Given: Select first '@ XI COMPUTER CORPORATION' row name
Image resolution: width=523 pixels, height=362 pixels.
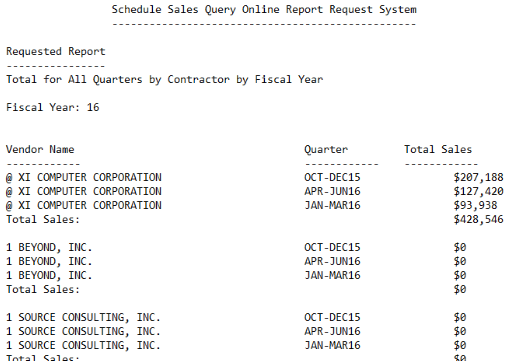Looking at the screenshot, I should [x=84, y=177].
